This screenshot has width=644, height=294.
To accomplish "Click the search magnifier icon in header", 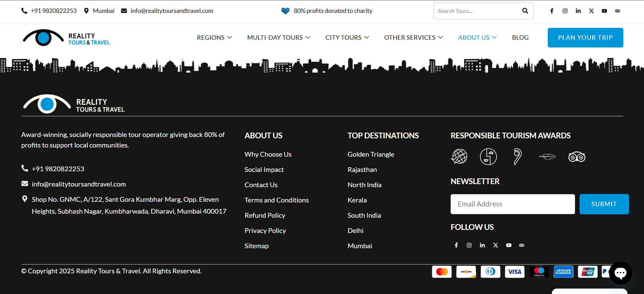I will point(525,11).
